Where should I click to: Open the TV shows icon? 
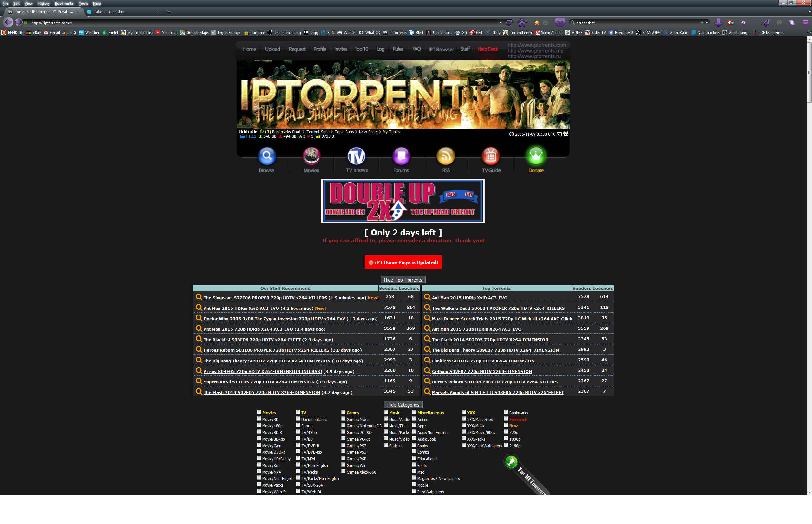(x=356, y=156)
